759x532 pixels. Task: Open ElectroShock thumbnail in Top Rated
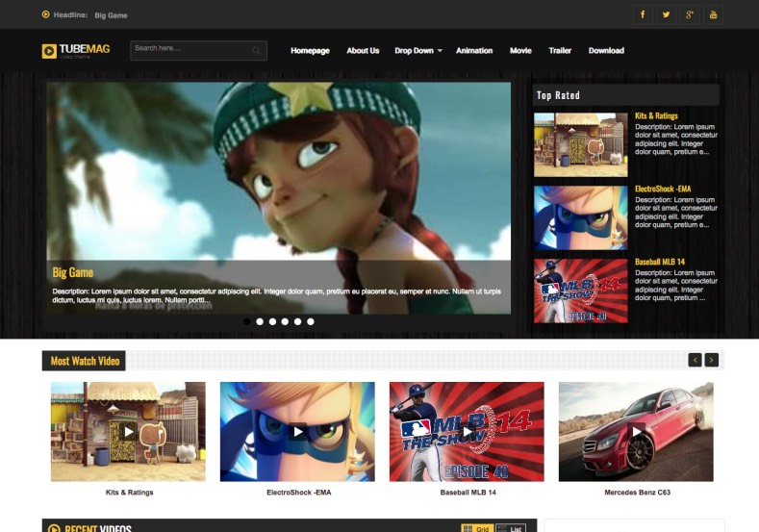(x=580, y=217)
